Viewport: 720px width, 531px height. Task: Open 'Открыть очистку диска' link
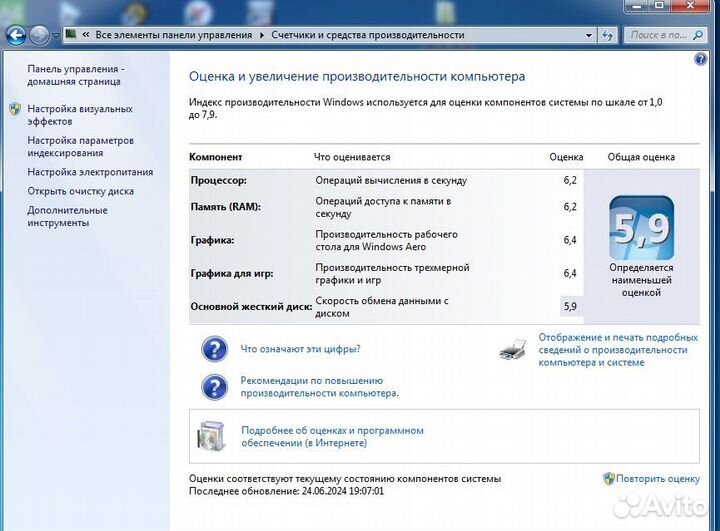[80, 191]
